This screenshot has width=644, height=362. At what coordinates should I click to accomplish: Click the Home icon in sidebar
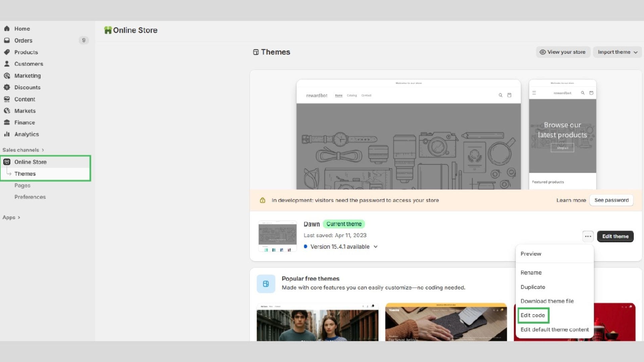point(7,28)
